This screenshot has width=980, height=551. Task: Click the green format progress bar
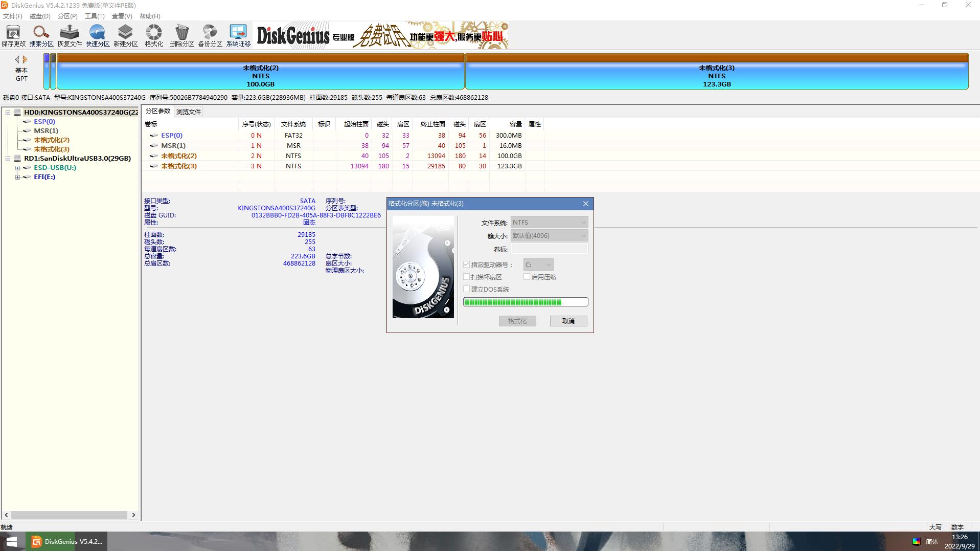click(525, 302)
